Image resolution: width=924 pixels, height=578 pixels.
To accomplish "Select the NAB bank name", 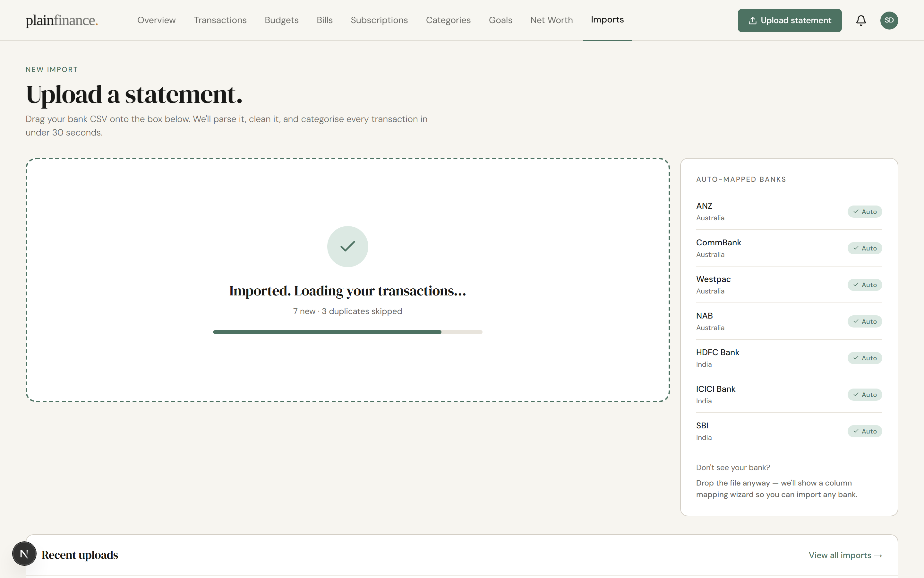I will [704, 316].
